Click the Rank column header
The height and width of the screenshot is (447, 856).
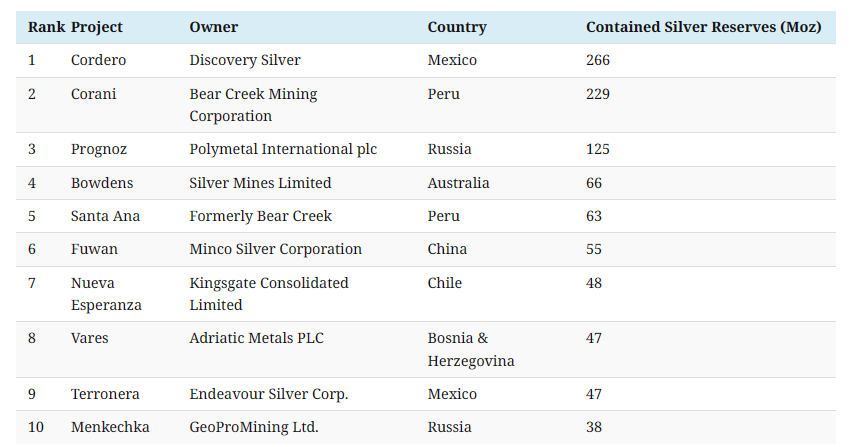pos(44,27)
